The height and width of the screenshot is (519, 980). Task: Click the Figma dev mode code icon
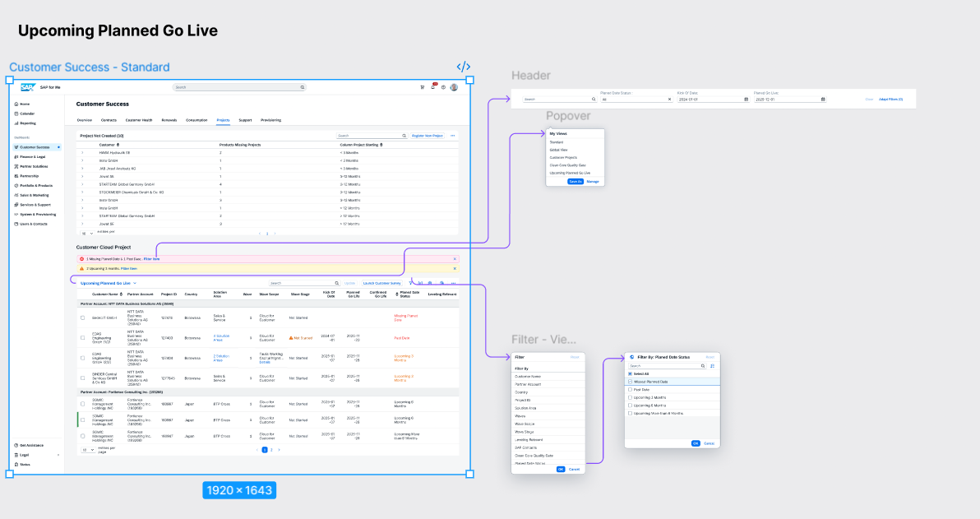463,67
